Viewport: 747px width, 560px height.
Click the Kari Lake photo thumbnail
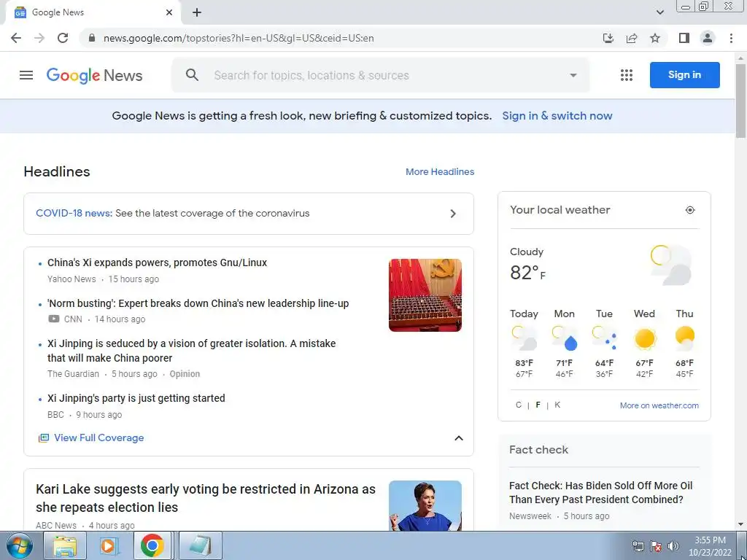click(x=425, y=505)
